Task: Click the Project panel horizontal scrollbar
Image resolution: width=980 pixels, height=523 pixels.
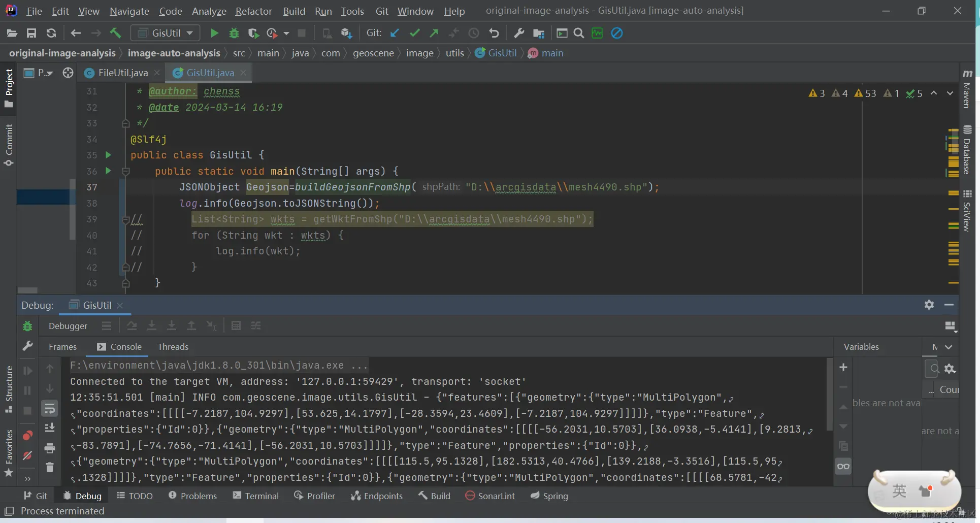Action: pyautogui.click(x=27, y=290)
